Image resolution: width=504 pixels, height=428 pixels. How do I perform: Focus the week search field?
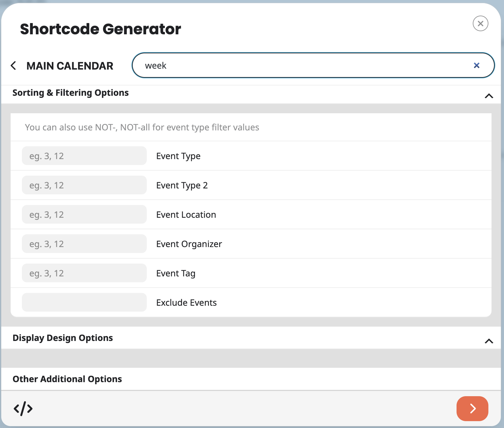[x=306, y=66]
